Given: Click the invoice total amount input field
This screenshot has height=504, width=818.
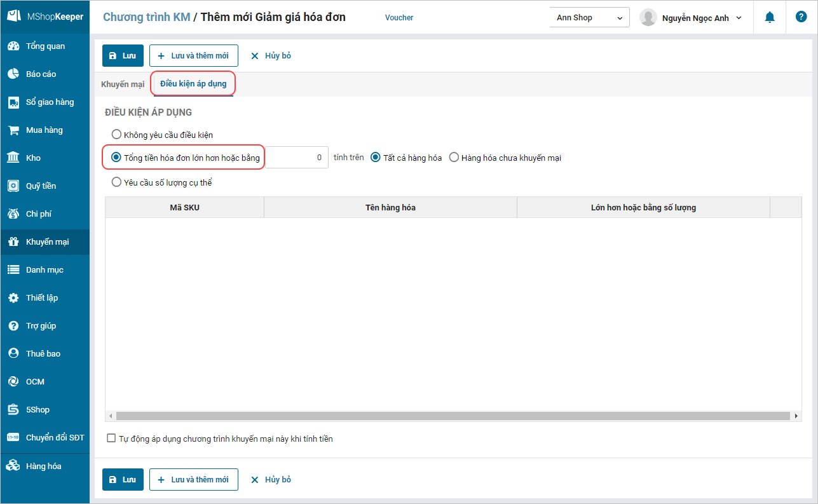Looking at the screenshot, I should pyautogui.click(x=297, y=158).
